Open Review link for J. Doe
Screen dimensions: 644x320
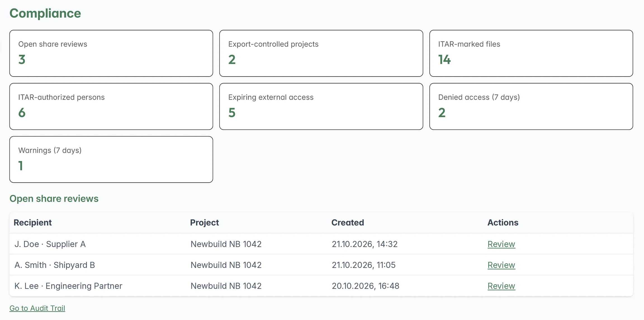coord(501,244)
